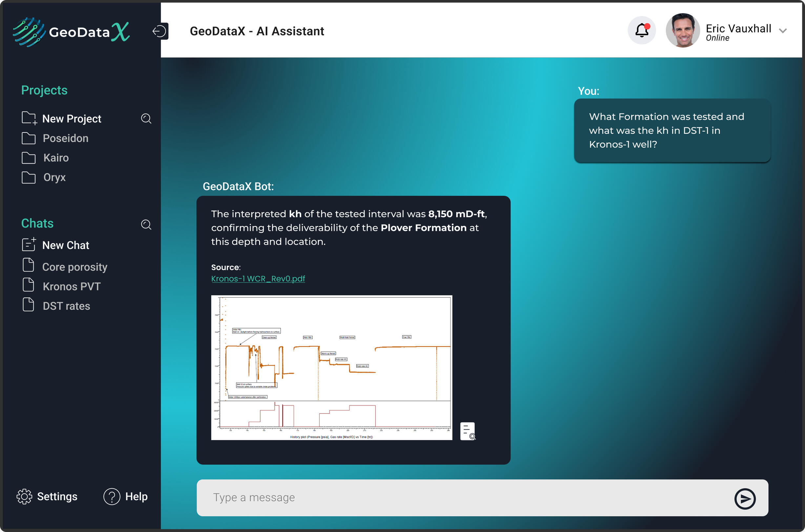Select the Oryx project folder

point(54,177)
